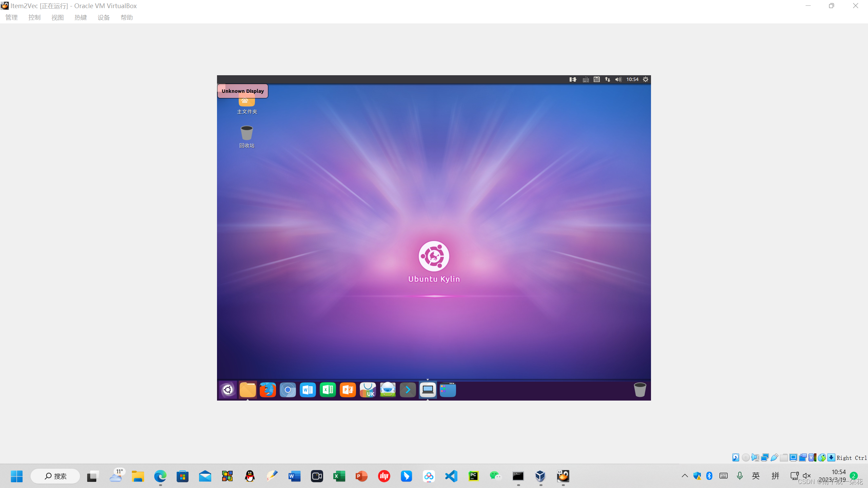Open WPS Spreadsheets green icon in dock
Image resolution: width=868 pixels, height=488 pixels.
click(328, 390)
